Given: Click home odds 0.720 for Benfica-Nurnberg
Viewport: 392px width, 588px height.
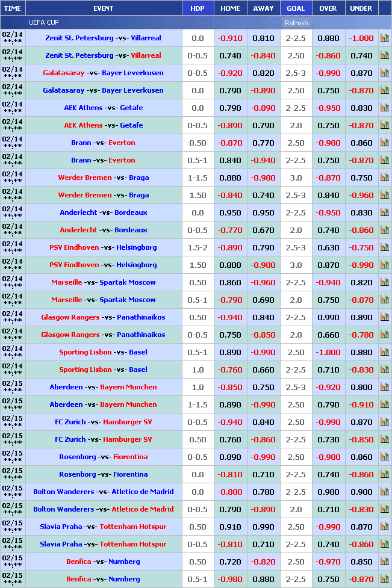Looking at the screenshot, I should click(x=230, y=562).
